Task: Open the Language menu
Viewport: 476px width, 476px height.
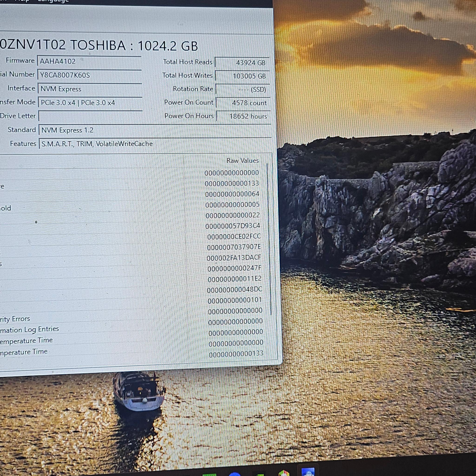Action: [x=53, y=1]
